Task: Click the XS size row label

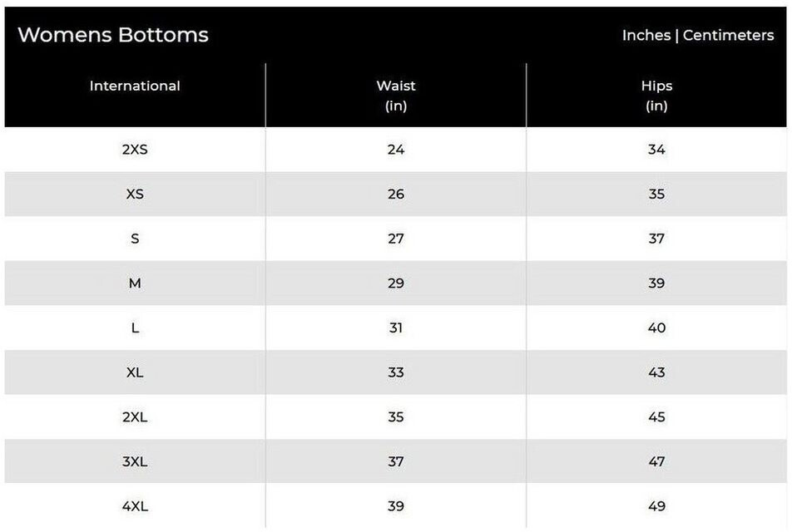Action: tap(135, 194)
